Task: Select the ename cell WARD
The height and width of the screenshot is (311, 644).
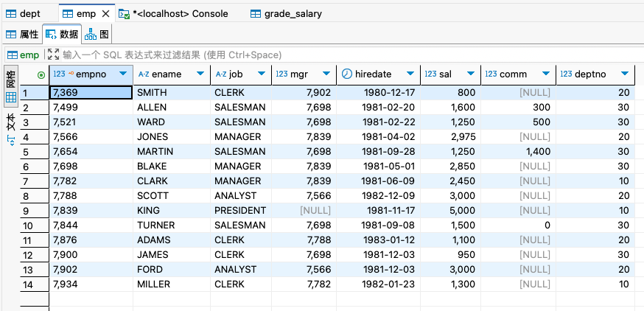Action: pos(172,122)
